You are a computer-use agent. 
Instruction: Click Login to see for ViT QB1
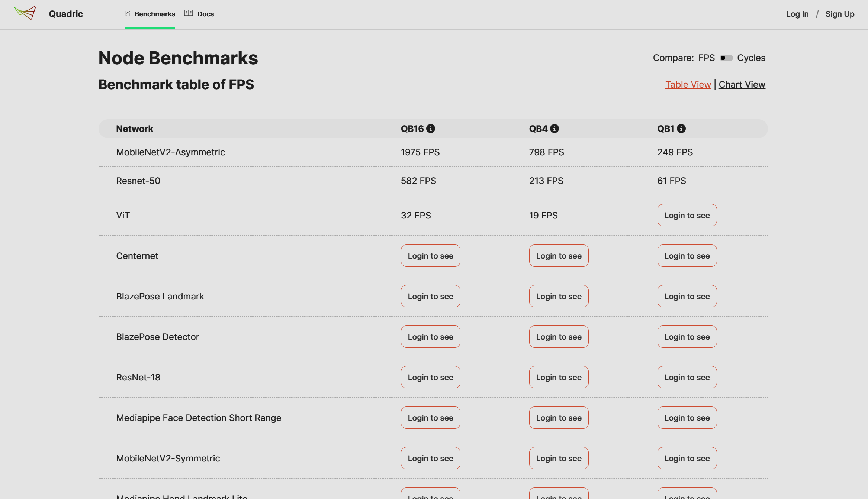(687, 215)
